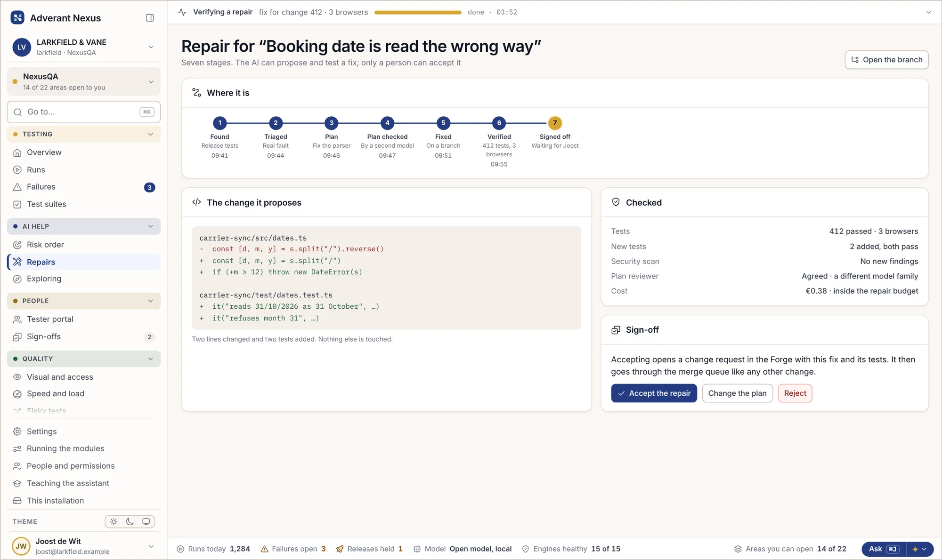Open Risk order target icon
The width and height of the screenshot is (942, 560).
[x=17, y=245]
